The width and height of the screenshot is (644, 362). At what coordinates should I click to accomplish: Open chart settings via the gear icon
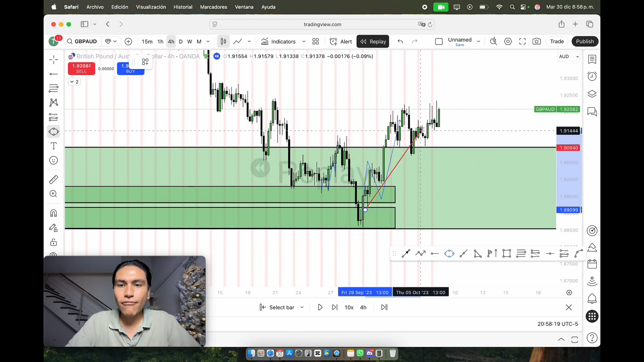tap(508, 41)
